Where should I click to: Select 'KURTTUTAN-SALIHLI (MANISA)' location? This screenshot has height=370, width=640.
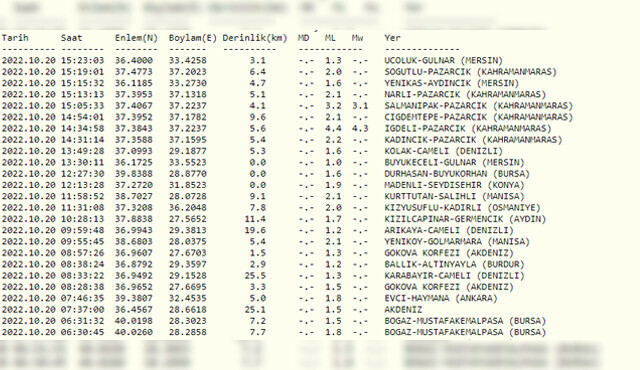(x=454, y=196)
